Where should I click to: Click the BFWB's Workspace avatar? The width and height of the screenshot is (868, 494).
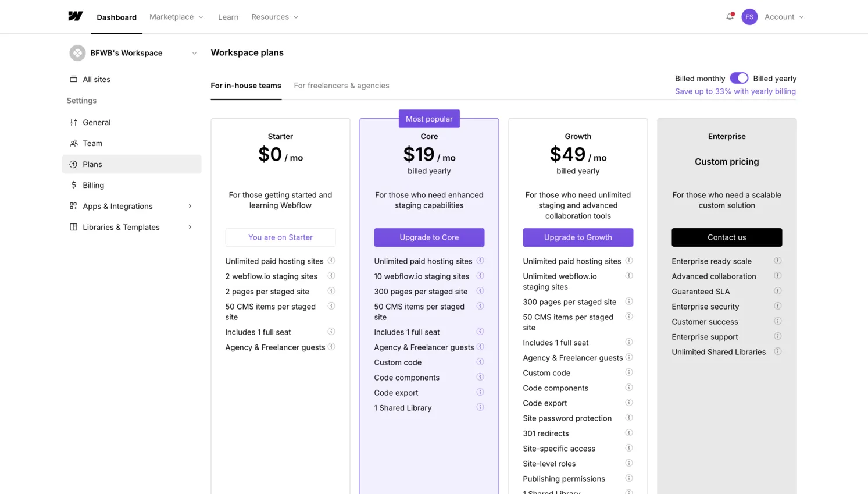pos(77,53)
